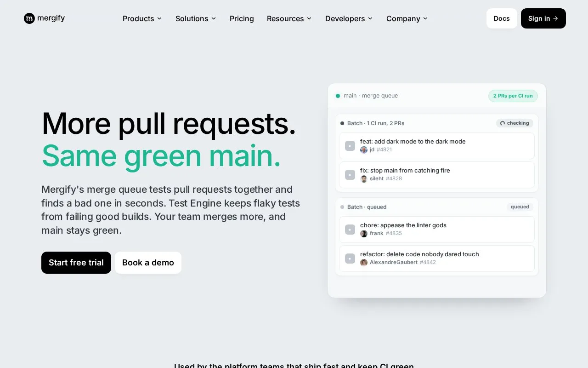Click the status square beside the catching fire PR

point(350,175)
